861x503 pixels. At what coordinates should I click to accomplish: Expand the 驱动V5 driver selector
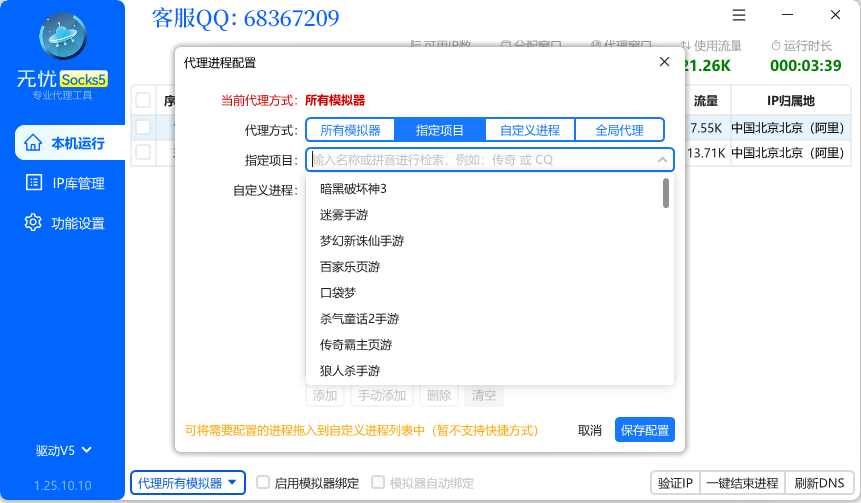tap(63, 451)
